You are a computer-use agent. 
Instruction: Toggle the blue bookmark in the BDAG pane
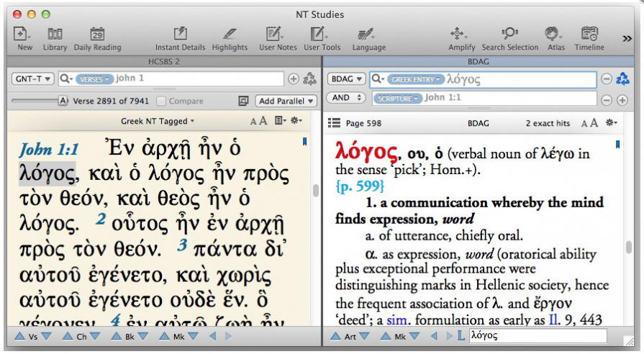619,145
